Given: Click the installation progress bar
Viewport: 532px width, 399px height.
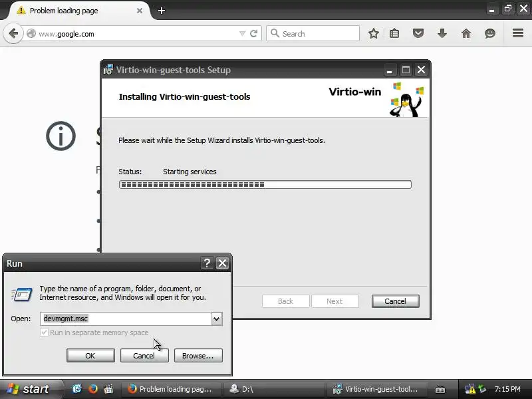Looking at the screenshot, I should click(265, 185).
